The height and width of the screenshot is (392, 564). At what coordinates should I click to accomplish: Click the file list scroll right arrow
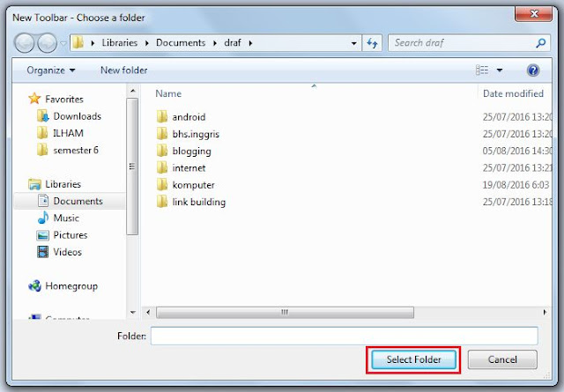(545, 312)
